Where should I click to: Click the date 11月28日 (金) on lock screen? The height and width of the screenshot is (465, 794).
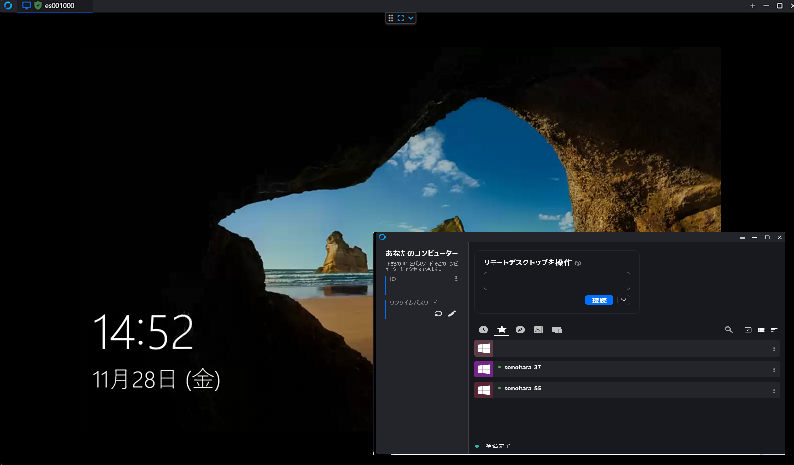tap(156, 379)
